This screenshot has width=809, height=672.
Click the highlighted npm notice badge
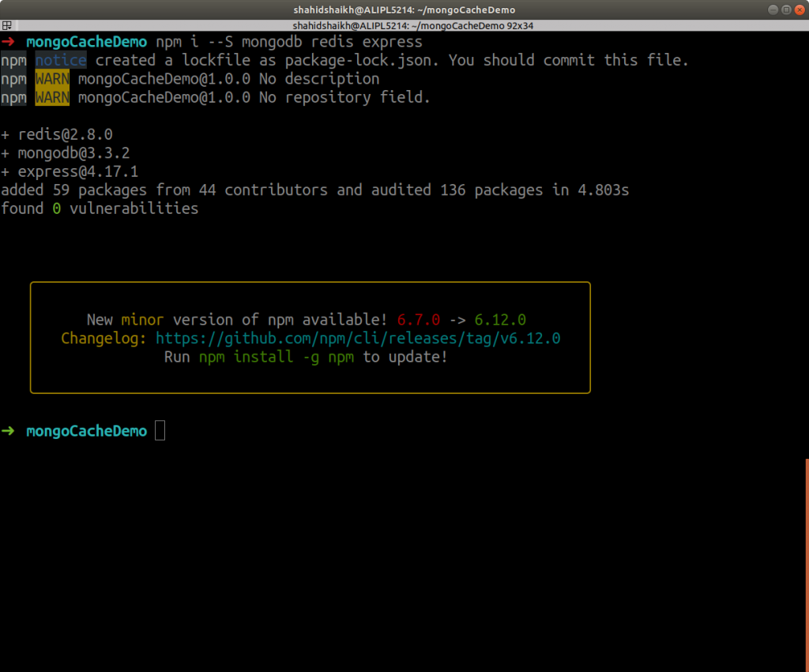tap(60, 59)
